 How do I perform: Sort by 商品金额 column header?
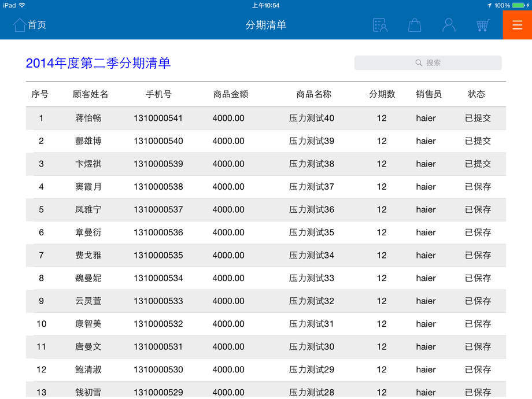click(231, 94)
